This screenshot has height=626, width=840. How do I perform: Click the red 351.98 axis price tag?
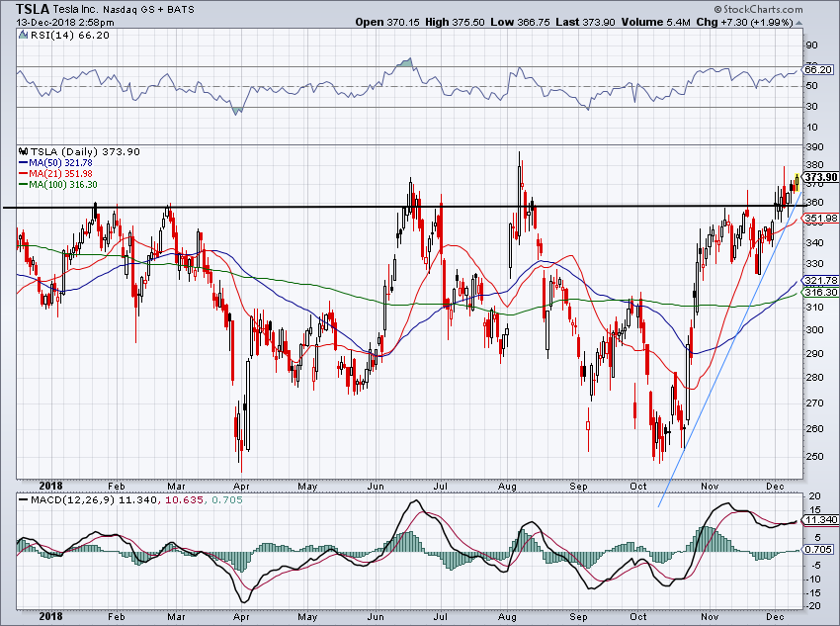point(821,219)
